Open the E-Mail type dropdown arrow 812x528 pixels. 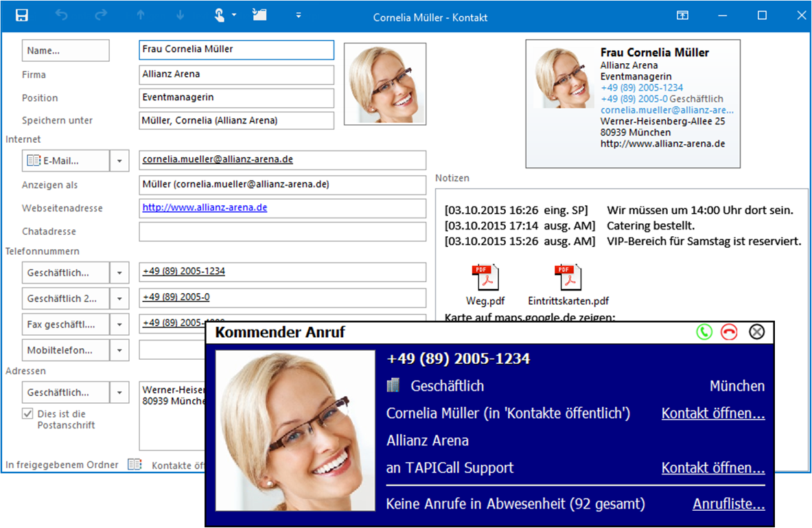tap(119, 161)
